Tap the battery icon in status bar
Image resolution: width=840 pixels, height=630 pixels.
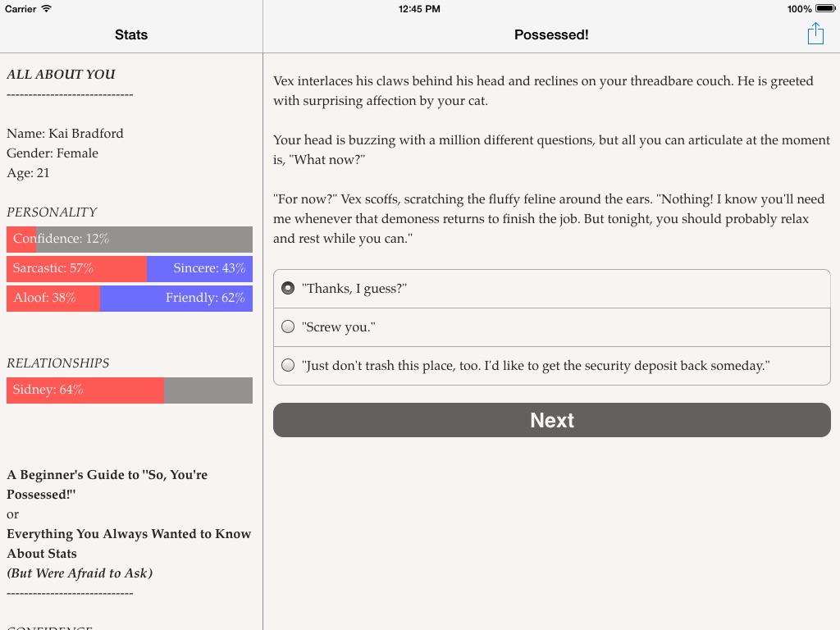point(825,9)
